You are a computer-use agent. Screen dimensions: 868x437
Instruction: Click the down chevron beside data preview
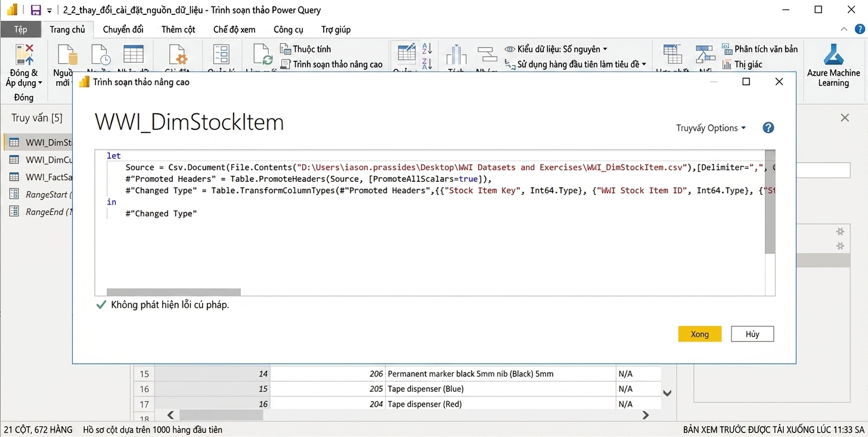click(668, 393)
